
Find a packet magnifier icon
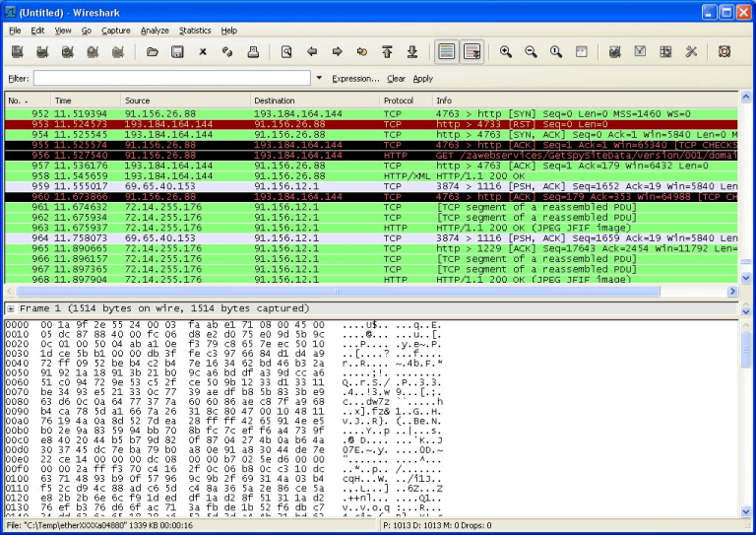coord(286,51)
